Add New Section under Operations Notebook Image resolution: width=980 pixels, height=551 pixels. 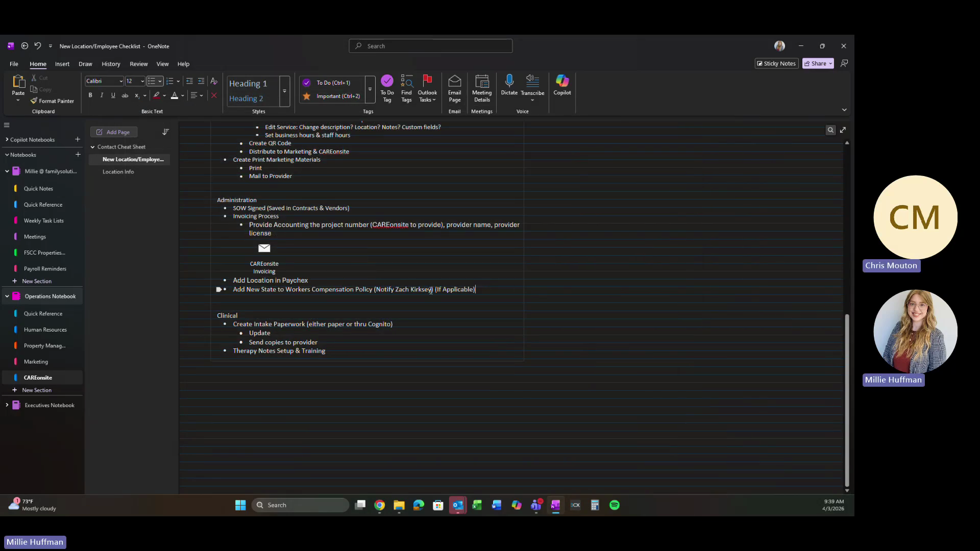(x=36, y=390)
